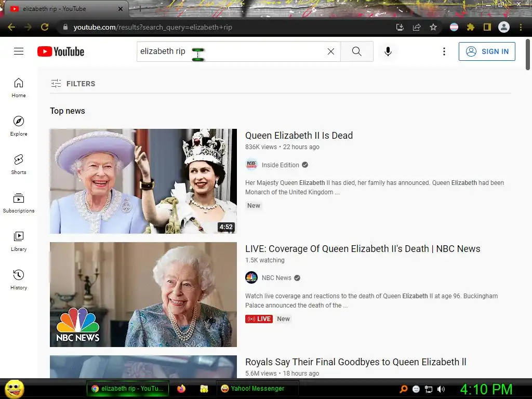
Task: Click the title 'Queen Elizabeth II Is Dead'
Action: point(299,136)
